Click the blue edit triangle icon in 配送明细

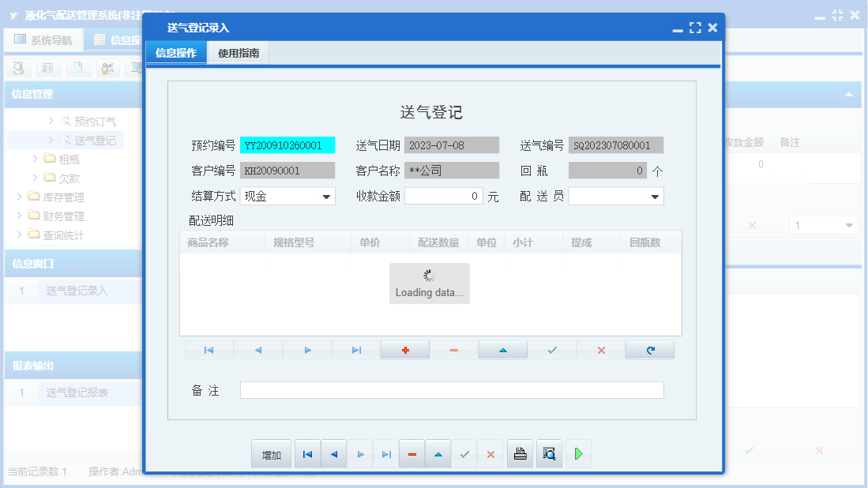tap(502, 349)
